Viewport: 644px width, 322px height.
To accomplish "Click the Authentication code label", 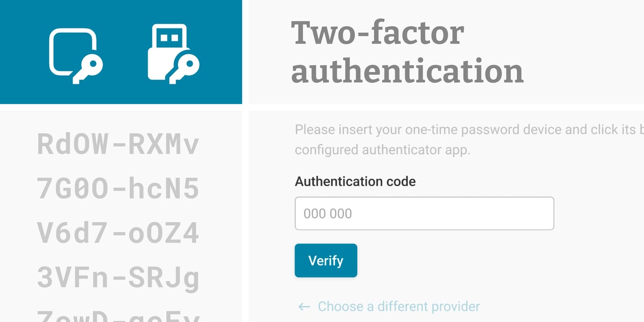I will coord(354,181).
